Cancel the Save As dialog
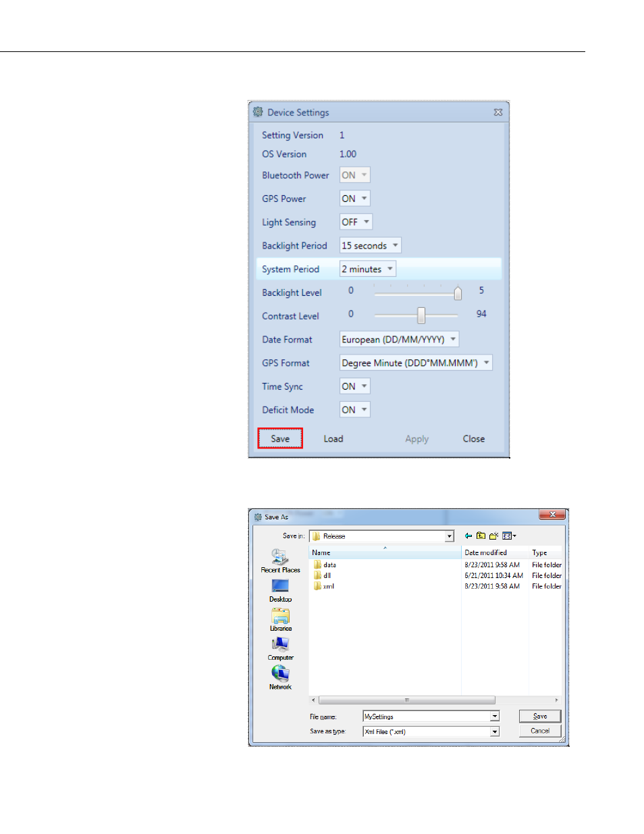The image size is (644, 834). pyautogui.click(x=540, y=731)
